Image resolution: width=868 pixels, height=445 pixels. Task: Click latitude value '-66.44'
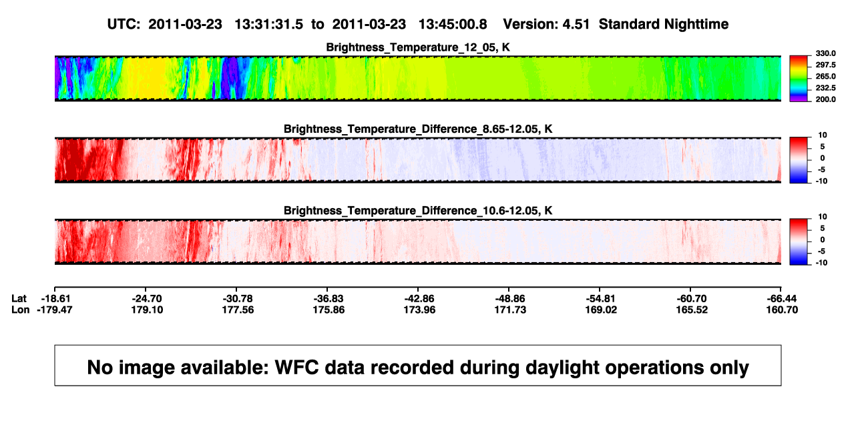pyautogui.click(x=783, y=298)
